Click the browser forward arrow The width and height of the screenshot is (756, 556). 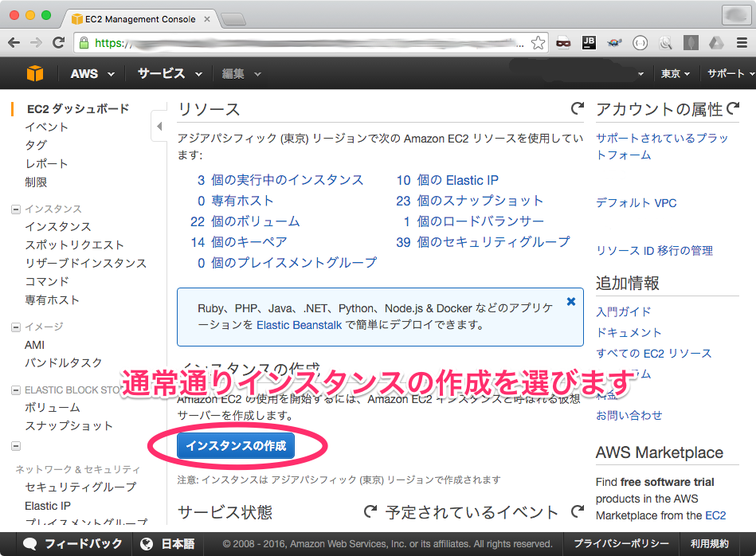[36, 43]
